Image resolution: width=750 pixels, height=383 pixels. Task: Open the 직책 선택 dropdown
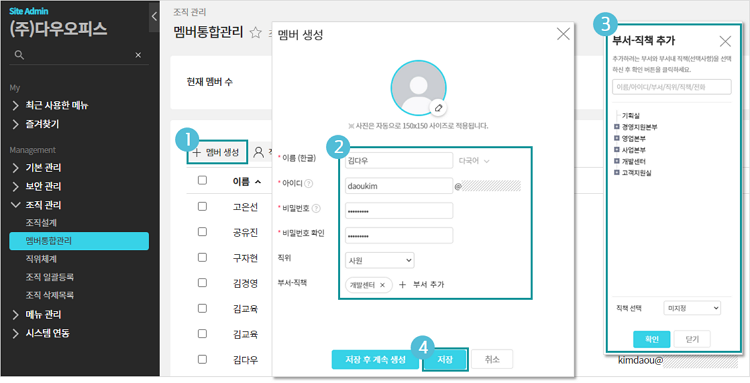click(692, 308)
